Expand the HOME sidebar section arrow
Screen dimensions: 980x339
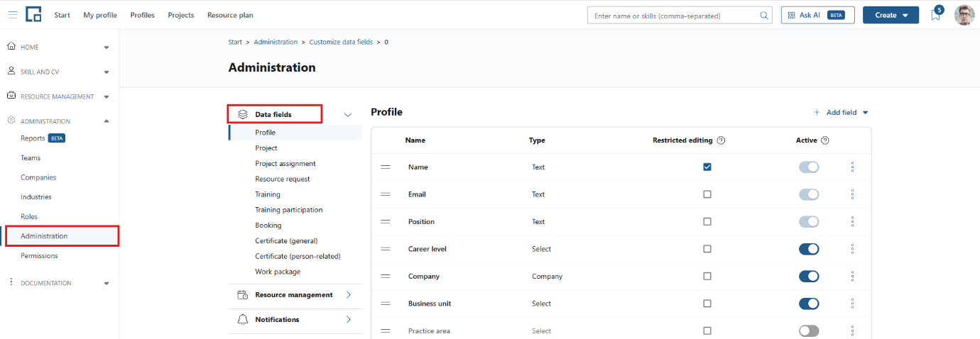(x=107, y=48)
